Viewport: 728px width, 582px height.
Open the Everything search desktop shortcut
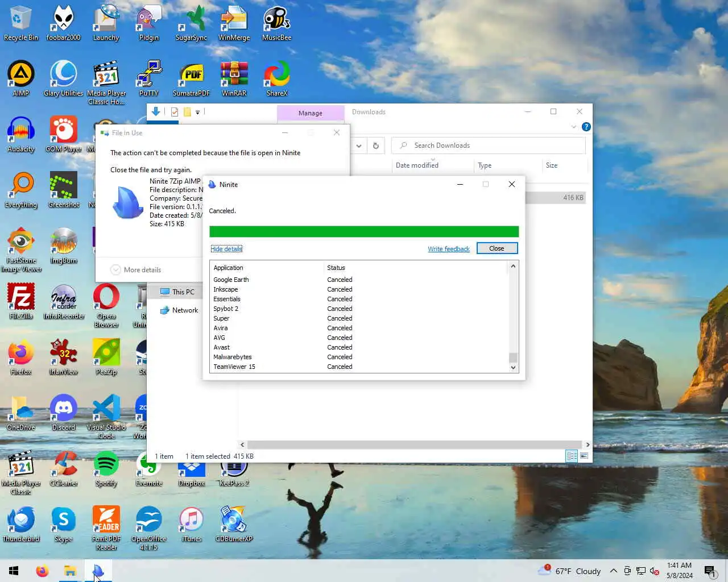(20, 190)
